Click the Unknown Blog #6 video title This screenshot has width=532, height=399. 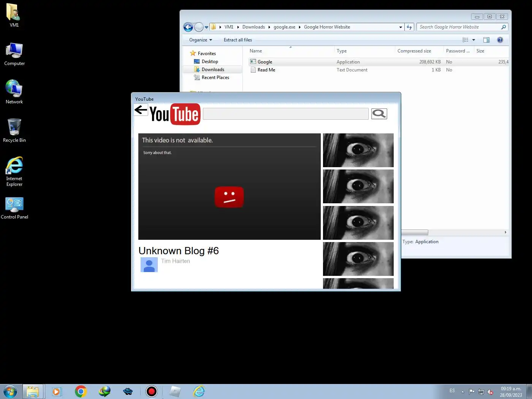(x=179, y=251)
